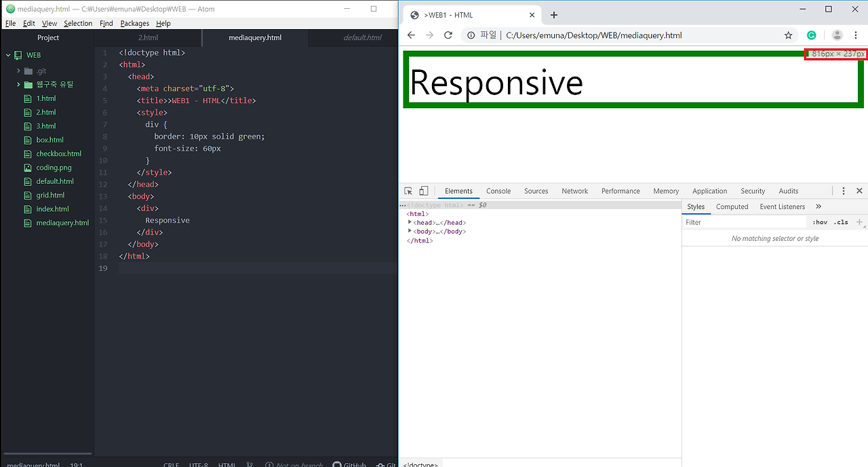Click the address bar URL
Image resolution: width=868 pixels, height=467 pixels.
click(594, 35)
